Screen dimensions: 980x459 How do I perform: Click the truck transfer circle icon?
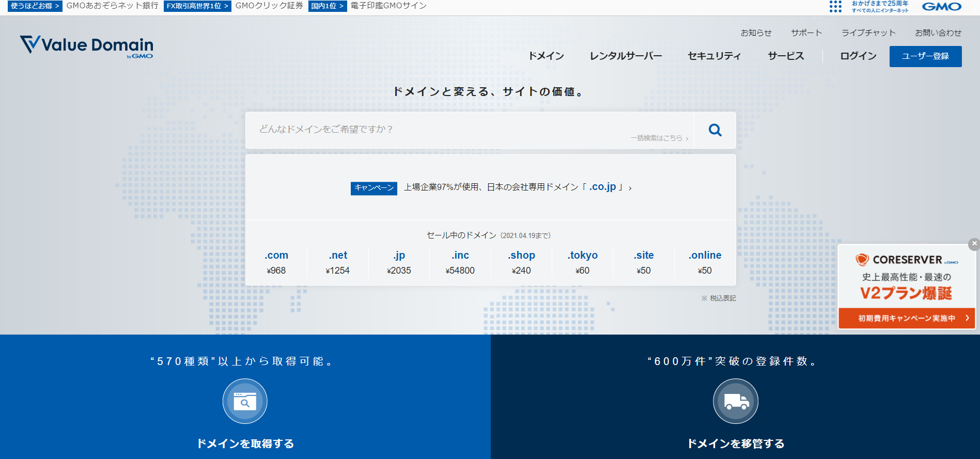(x=736, y=401)
